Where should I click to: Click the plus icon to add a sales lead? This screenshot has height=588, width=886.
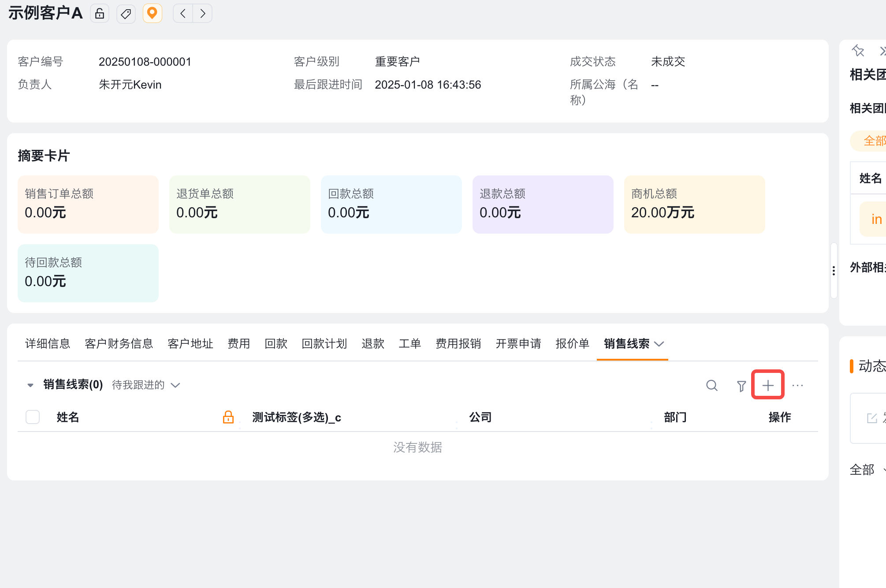tap(768, 385)
